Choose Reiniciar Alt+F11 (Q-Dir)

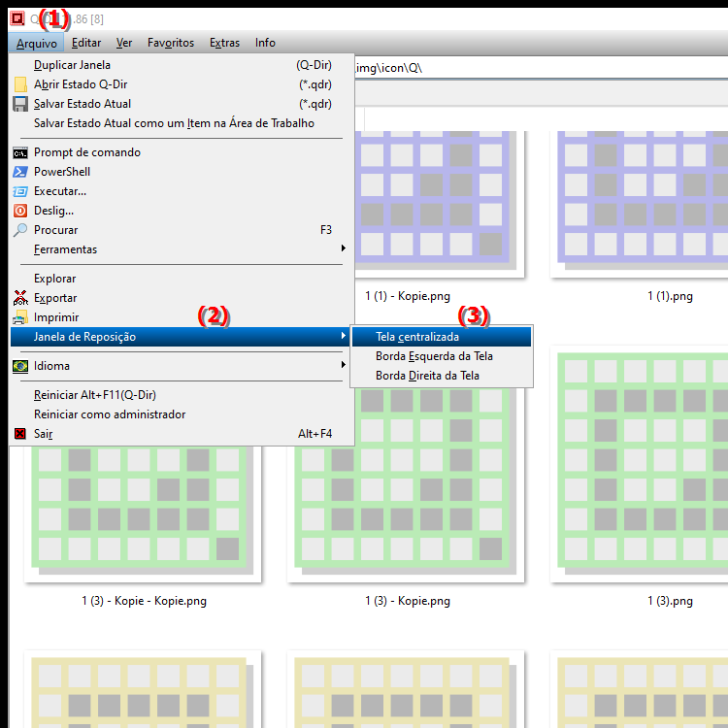pyautogui.click(x=182, y=395)
